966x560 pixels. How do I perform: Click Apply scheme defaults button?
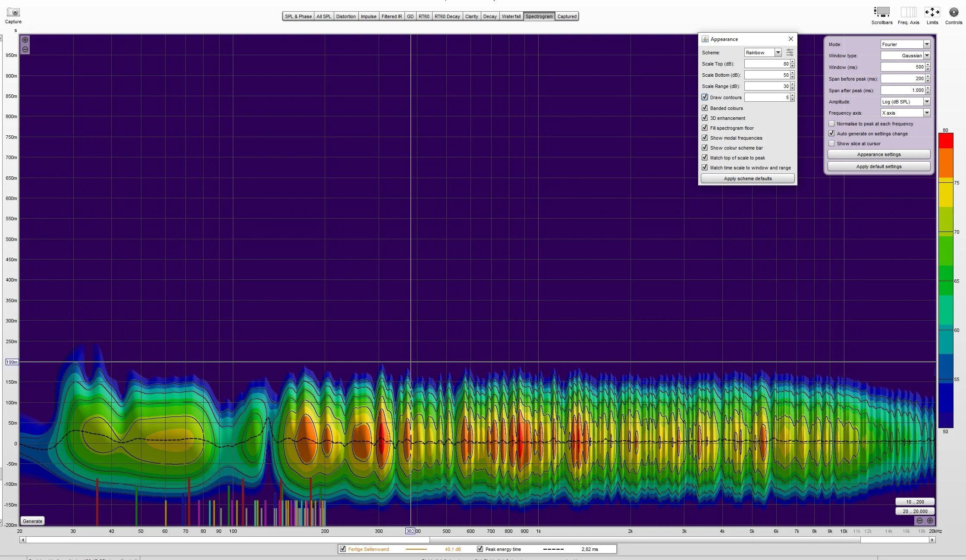pos(748,178)
